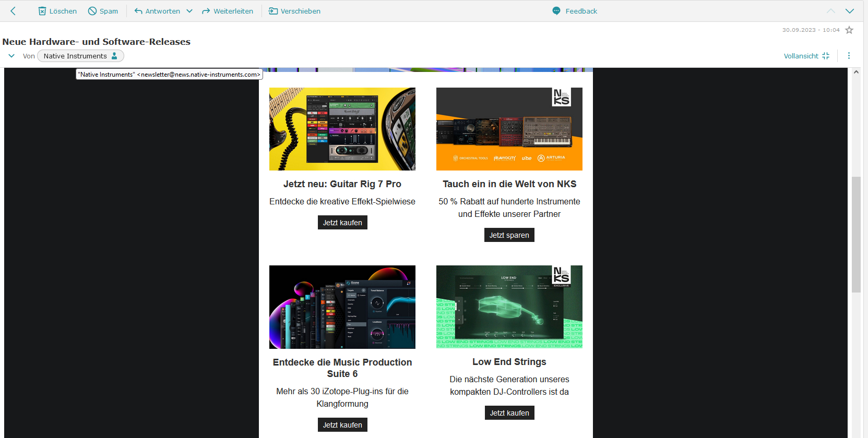Reply using the Antworten button
This screenshot has width=868, height=438.
pyautogui.click(x=157, y=11)
